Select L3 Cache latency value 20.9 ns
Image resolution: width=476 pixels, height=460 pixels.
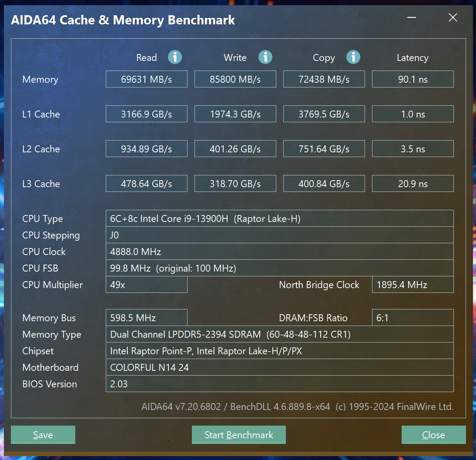coord(413,184)
